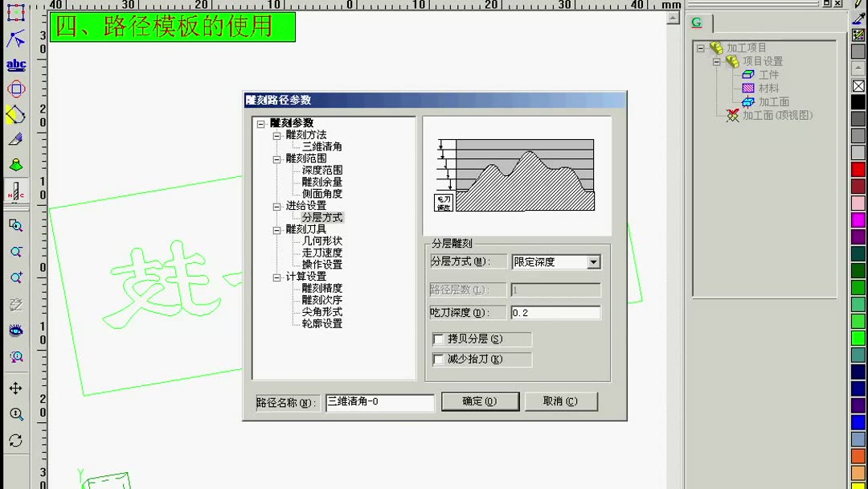868x489 pixels.
Task: Select the node editing tool in the left toolbar
Action: click(x=15, y=38)
